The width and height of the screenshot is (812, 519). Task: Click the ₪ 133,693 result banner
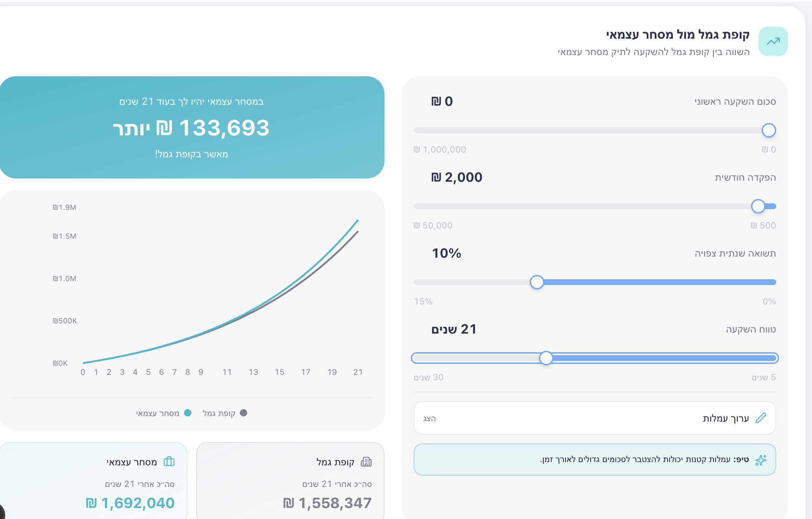pos(191,128)
